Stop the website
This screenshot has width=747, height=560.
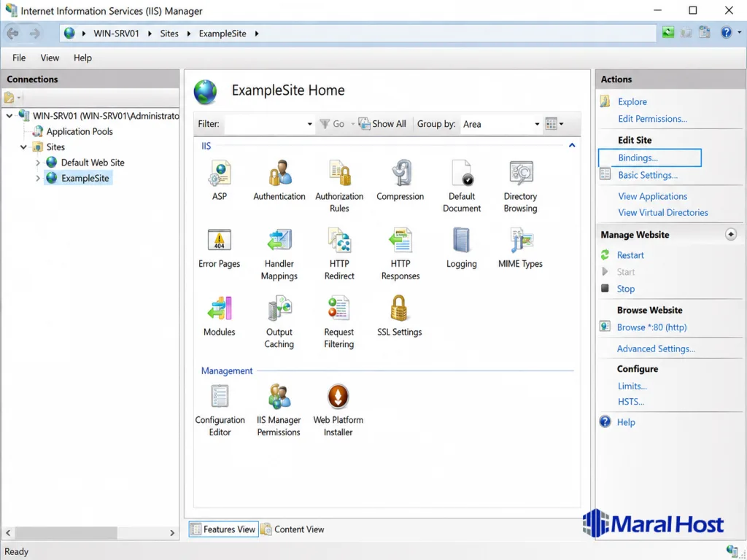(625, 289)
